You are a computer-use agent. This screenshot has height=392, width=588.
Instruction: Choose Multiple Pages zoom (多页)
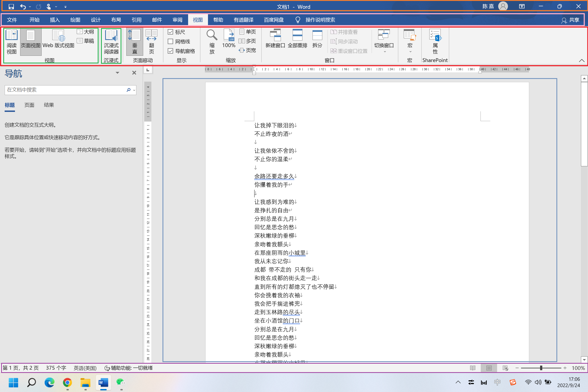click(248, 41)
